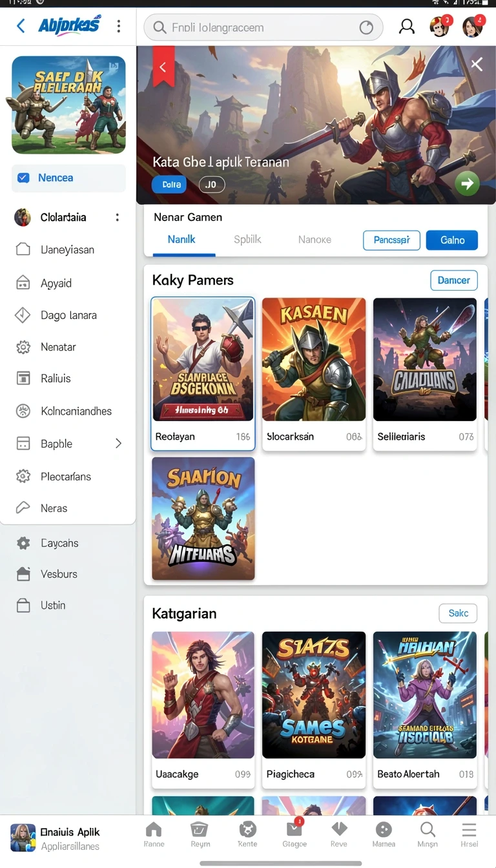Click the Pancssar outlined button

(x=392, y=240)
